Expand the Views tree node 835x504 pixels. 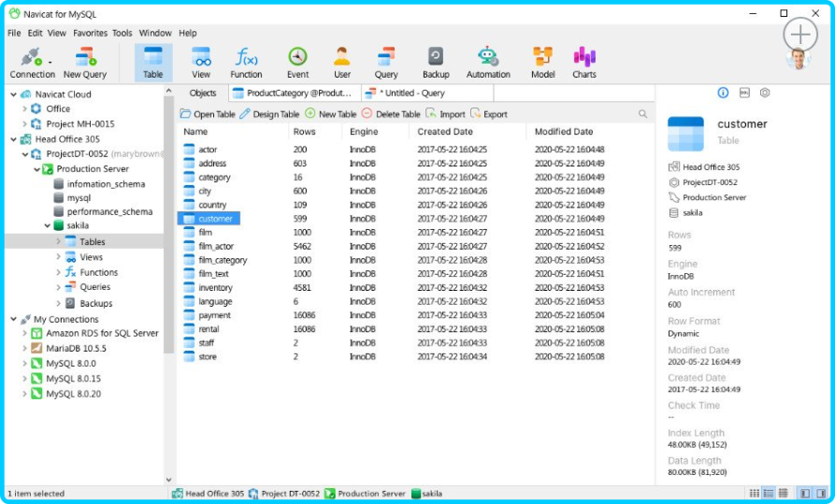click(x=58, y=257)
